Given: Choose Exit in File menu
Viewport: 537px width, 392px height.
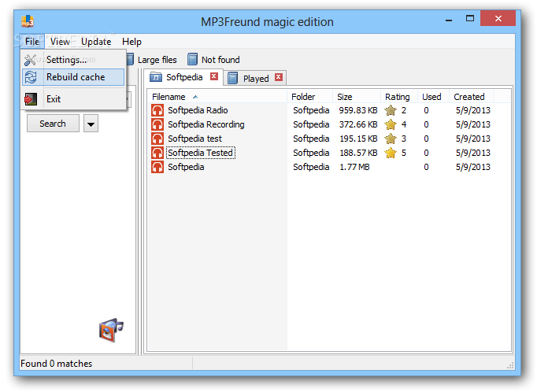Looking at the screenshot, I should coord(73,99).
